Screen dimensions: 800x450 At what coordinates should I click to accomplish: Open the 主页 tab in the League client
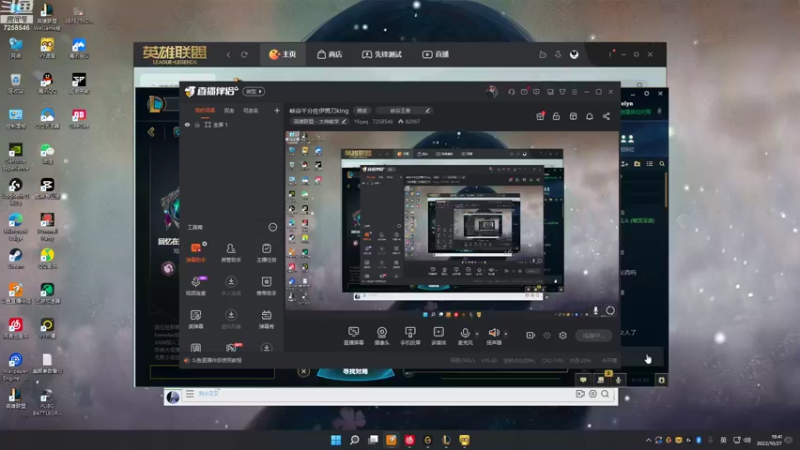(283, 55)
